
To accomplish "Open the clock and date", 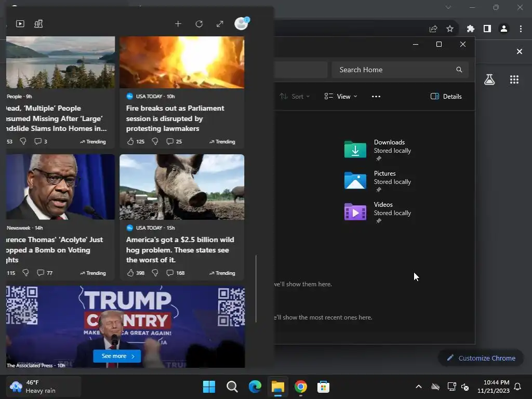I will 494,387.
